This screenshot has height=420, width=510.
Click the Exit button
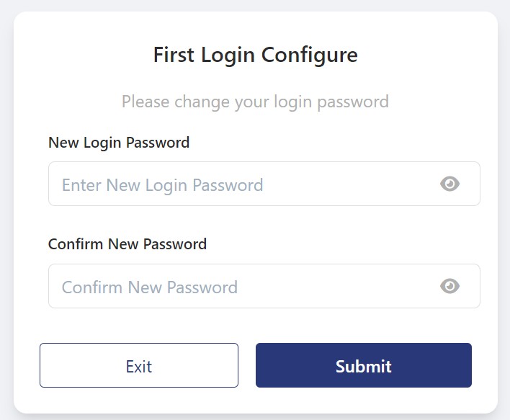pos(138,366)
